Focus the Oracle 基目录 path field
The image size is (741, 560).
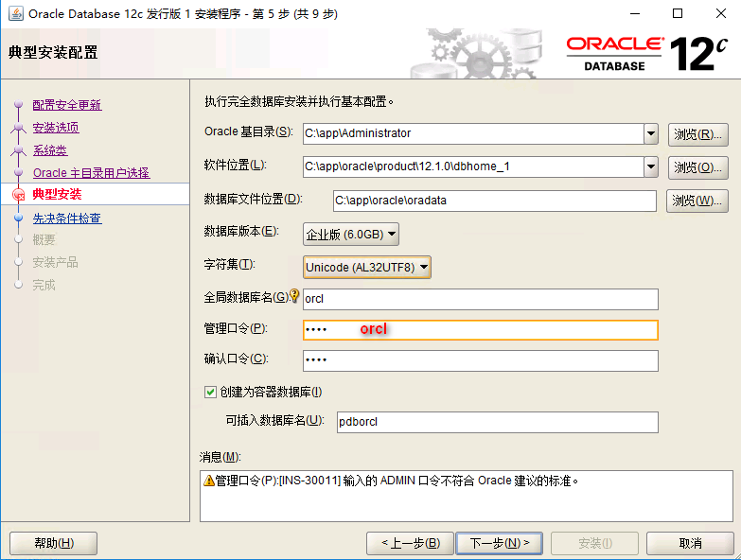click(473, 133)
